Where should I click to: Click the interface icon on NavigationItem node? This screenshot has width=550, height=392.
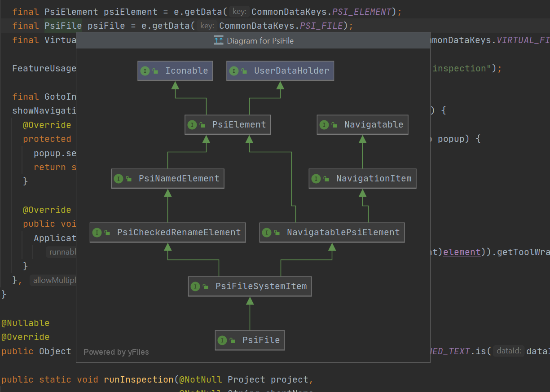pos(316,179)
